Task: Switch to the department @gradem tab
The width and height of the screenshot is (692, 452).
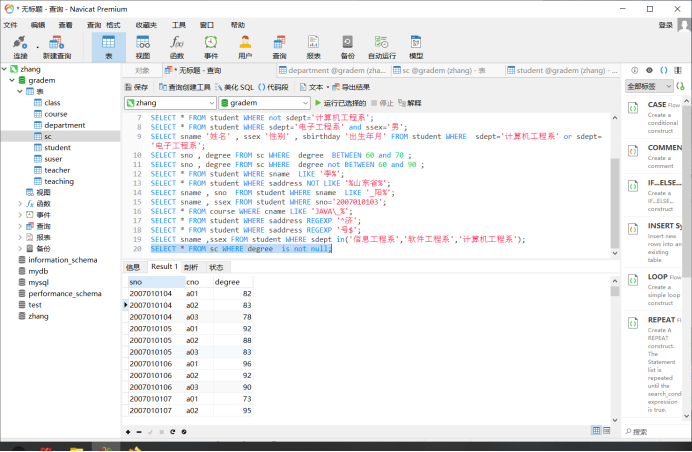Action: point(333,70)
